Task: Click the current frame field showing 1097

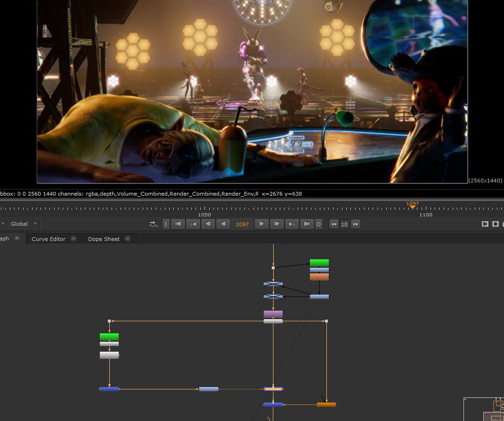Action: pyautogui.click(x=242, y=224)
